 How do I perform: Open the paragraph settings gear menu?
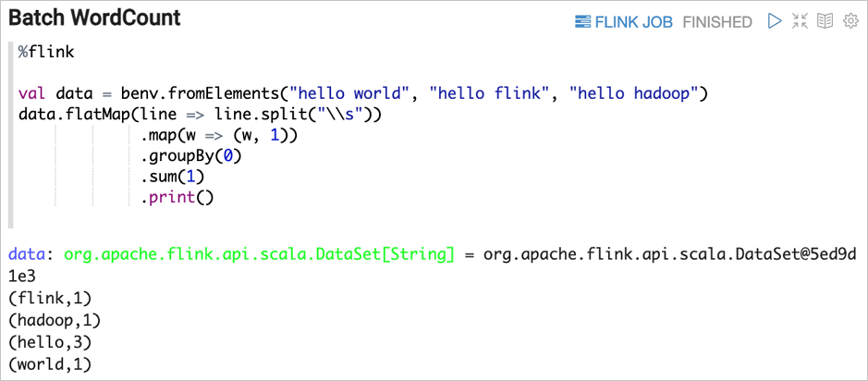[x=850, y=21]
